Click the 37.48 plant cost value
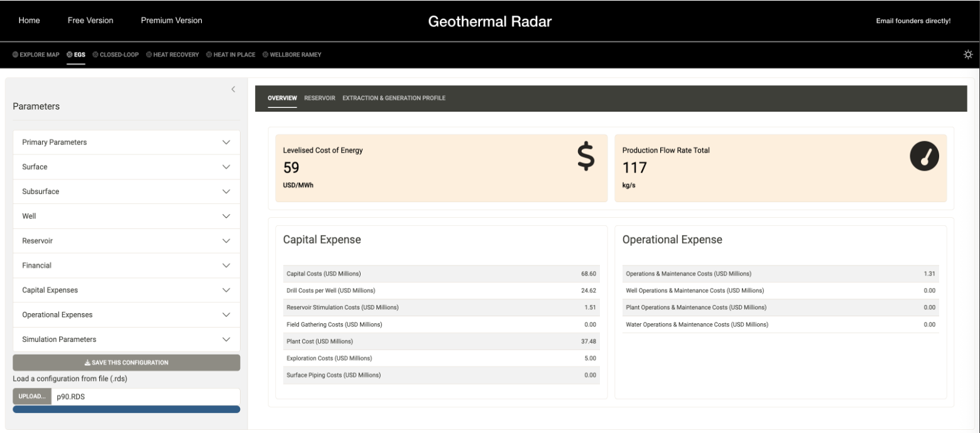The height and width of the screenshot is (433, 980). pos(589,341)
